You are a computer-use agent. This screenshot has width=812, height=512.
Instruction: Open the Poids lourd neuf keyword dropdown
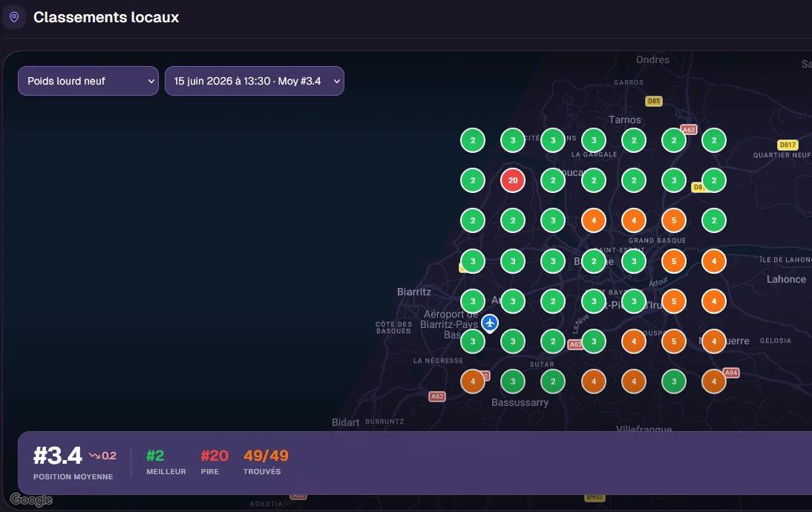tap(88, 81)
